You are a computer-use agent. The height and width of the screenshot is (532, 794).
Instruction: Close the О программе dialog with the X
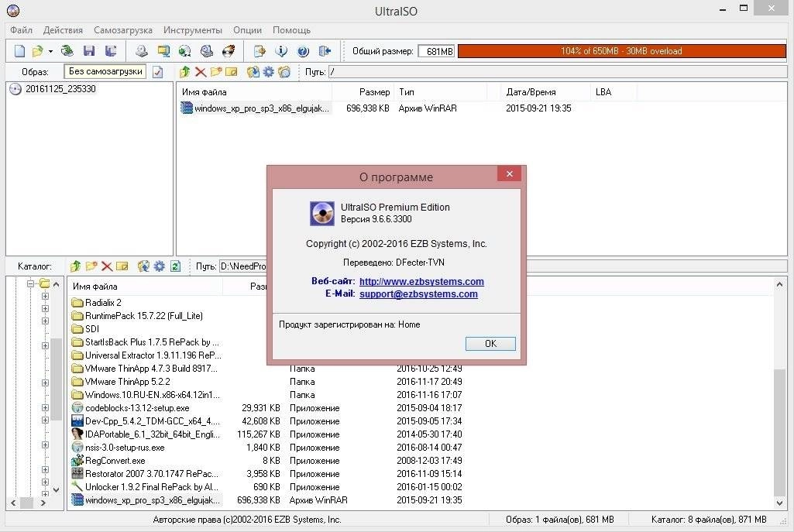(510, 174)
